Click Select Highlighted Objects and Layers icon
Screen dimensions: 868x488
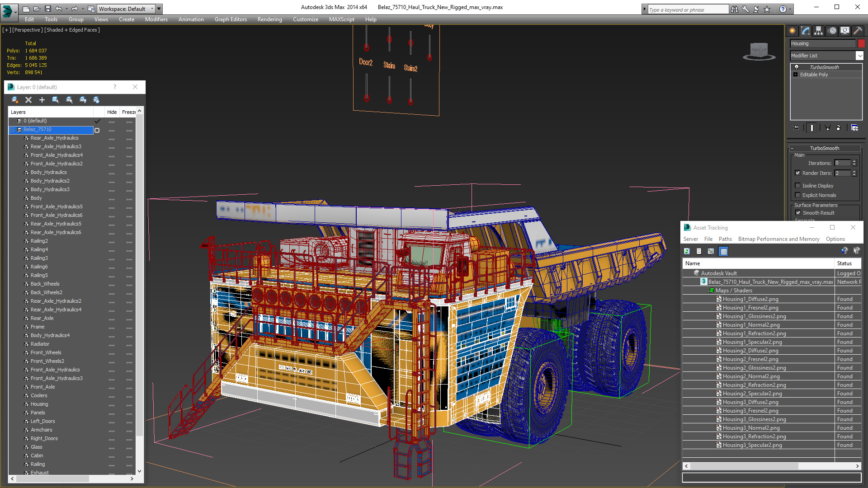point(56,100)
